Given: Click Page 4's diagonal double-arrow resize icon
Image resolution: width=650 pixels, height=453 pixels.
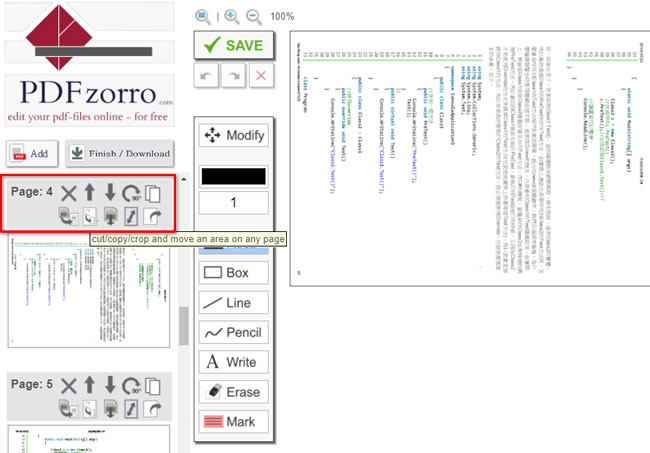Looking at the screenshot, I should [x=131, y=216].
